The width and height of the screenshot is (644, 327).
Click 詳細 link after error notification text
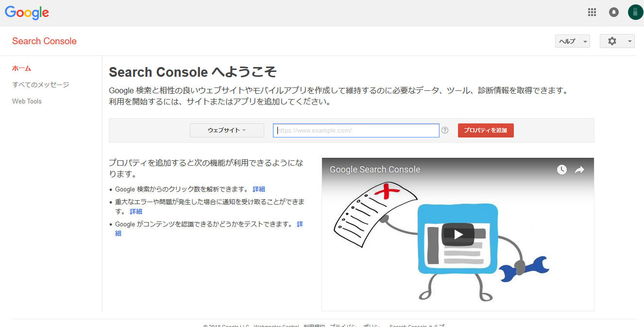pos(136,211)
